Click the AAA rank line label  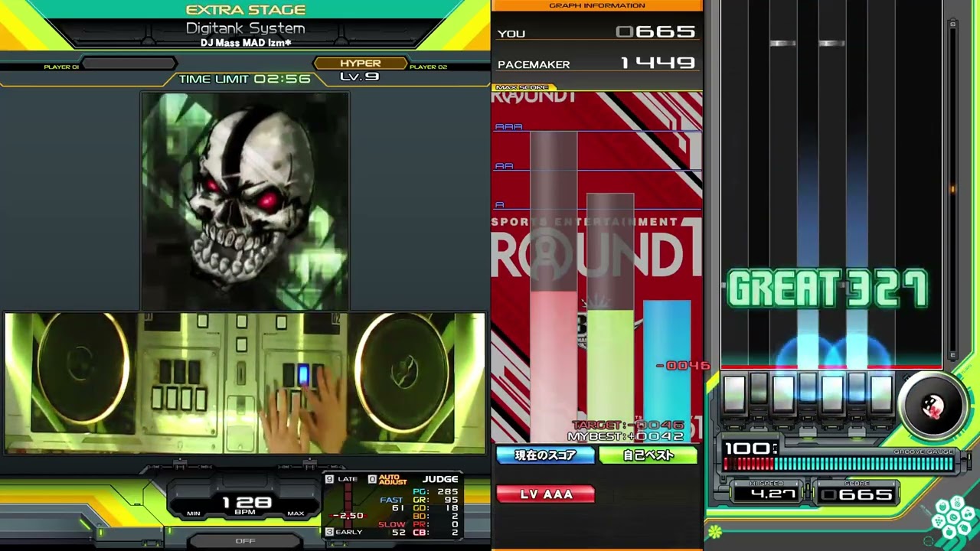(508, 127)
